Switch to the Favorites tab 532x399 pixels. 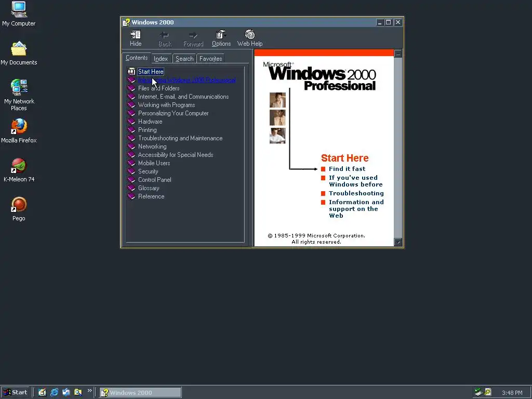[211, 59]
